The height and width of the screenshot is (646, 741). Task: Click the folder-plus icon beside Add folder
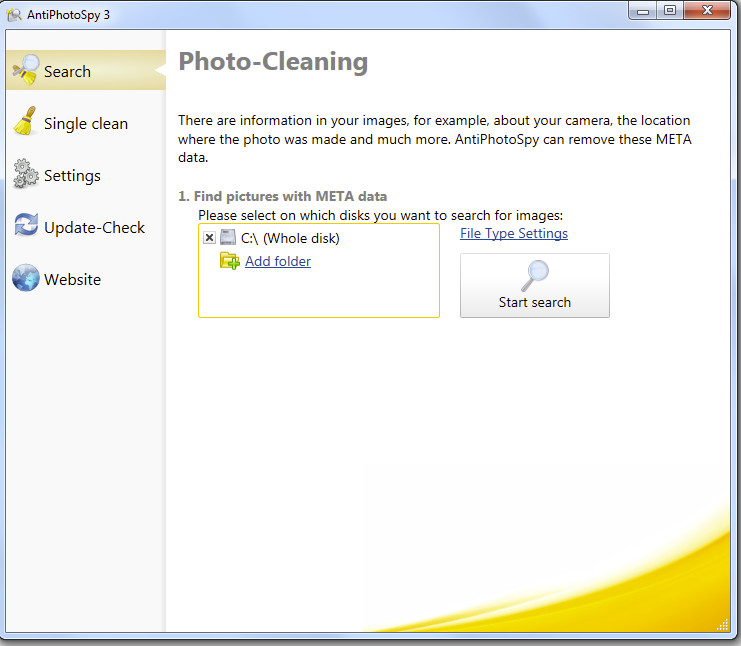pos(230,261)
